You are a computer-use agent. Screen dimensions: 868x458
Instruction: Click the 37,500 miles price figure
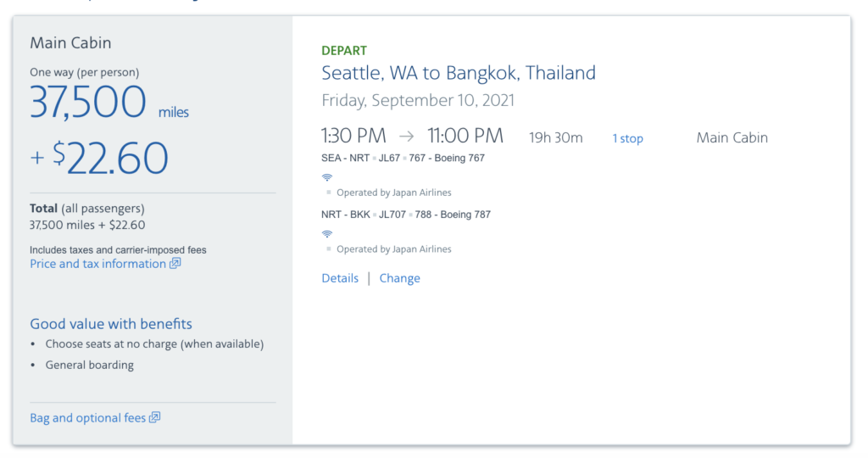coord(109,102)
